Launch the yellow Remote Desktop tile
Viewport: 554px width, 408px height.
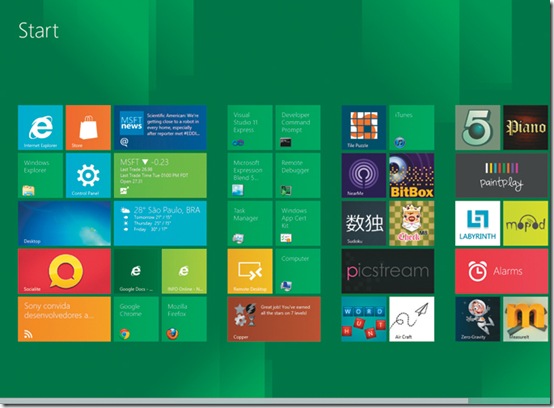(250, 271)
